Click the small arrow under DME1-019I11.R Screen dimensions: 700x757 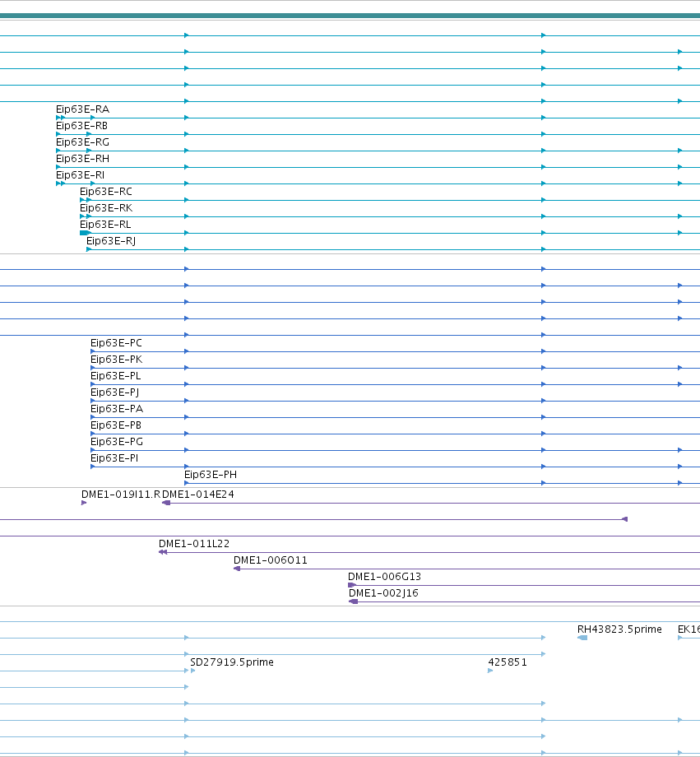click(84, 503)
